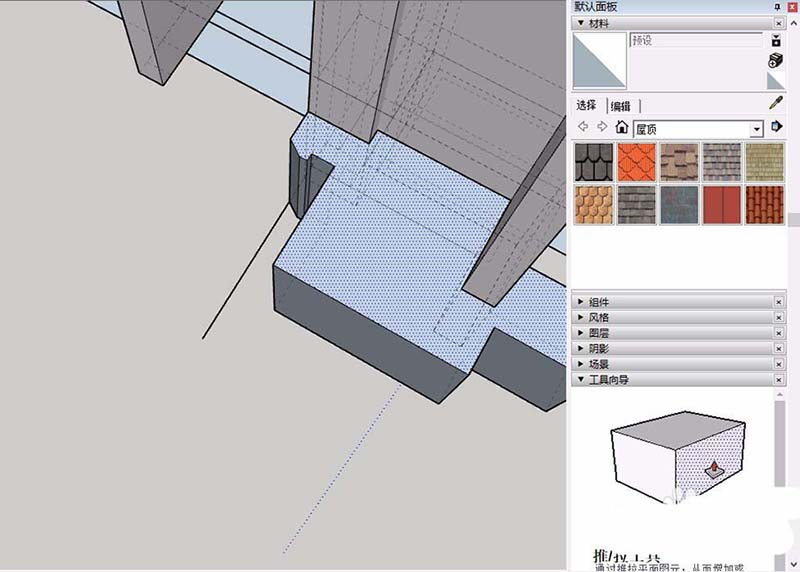This screenshot has width=800, height=572.
Task: Select the orange scalloped tile material
Action: click(636, 162)
